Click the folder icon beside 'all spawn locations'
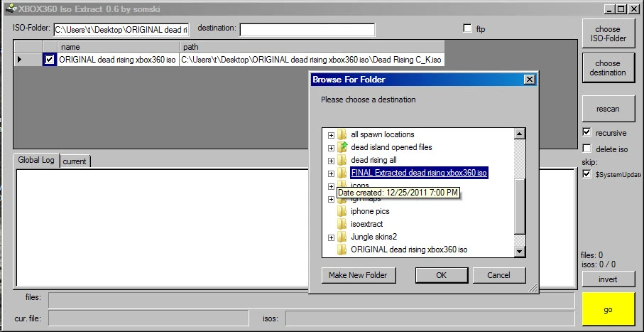The height and width of the screenshot is (332, 644). coord(342,134)
